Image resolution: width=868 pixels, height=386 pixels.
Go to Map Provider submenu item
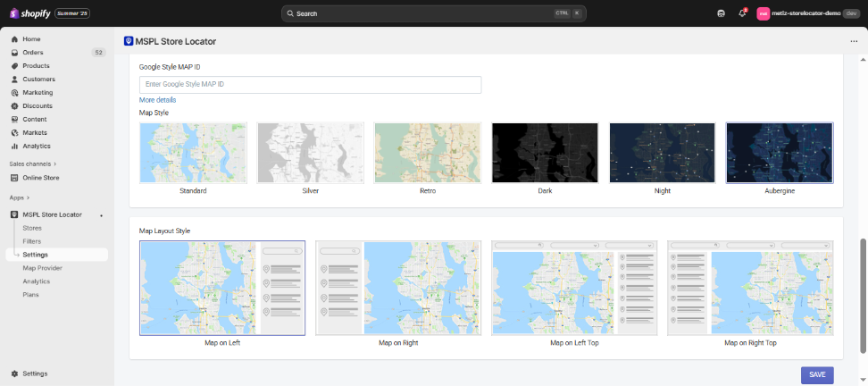pyautogui.click(x=42, y=268)
